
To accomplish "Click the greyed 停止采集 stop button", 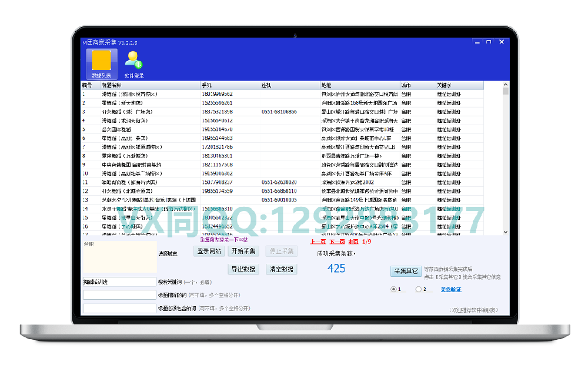I will [x=282, y=251].
